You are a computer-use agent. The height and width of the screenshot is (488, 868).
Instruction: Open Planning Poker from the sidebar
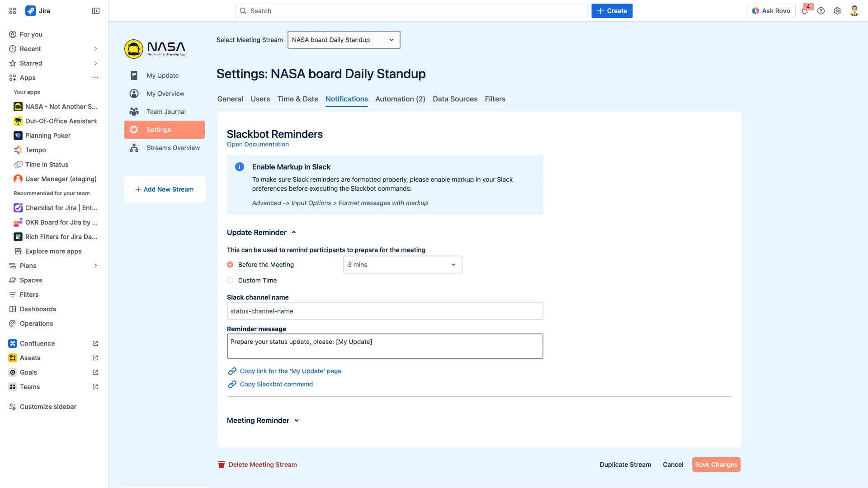(x=47, y=136)
